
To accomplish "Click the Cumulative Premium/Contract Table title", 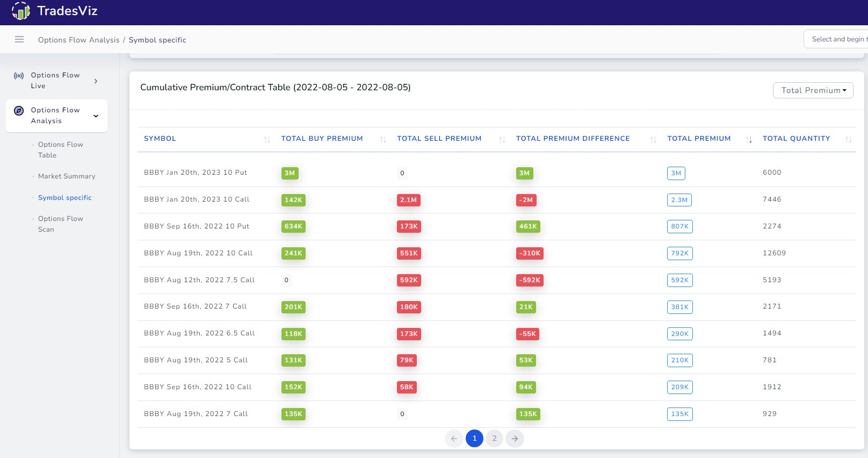I will tap(276, 87).
